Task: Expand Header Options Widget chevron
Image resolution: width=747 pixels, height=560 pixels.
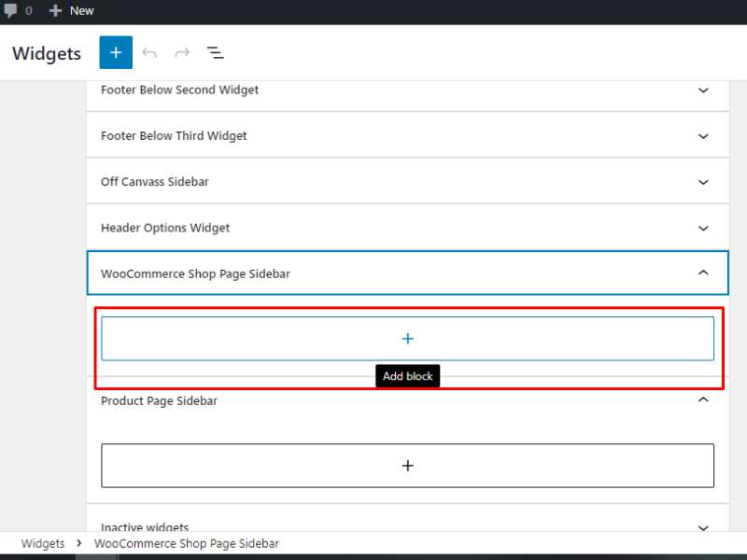Action: [703, 228]
